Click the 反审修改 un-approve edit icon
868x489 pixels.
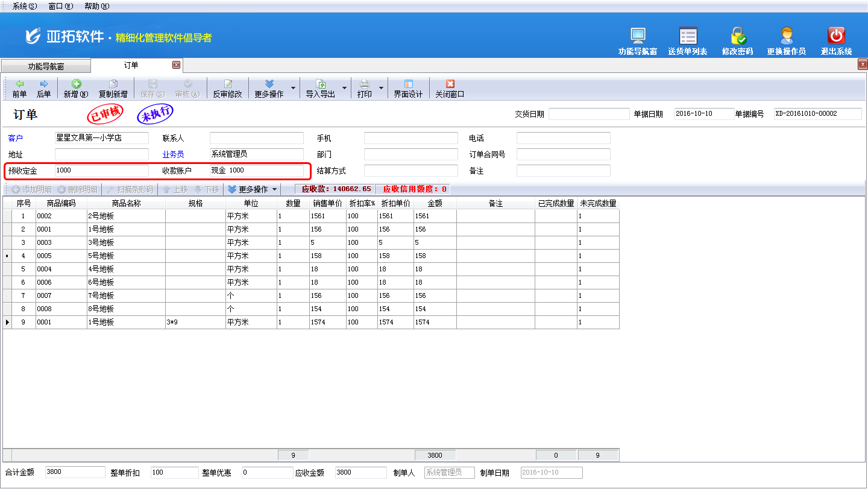coord(227,84)
